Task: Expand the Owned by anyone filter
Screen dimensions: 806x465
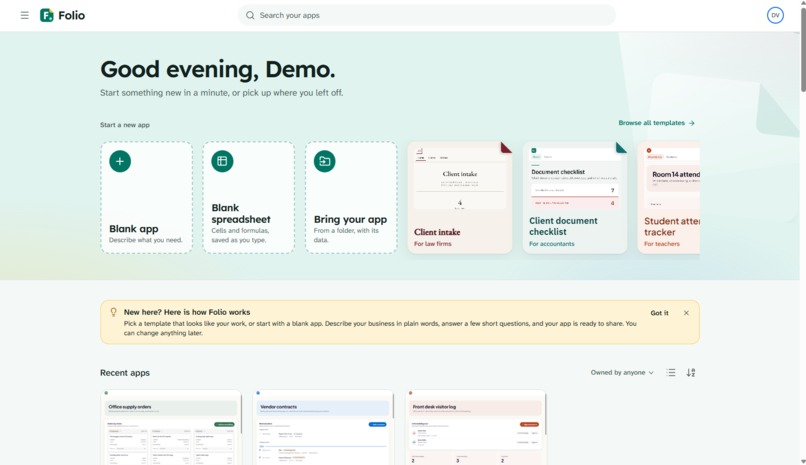Action: [x=622, y=373]
